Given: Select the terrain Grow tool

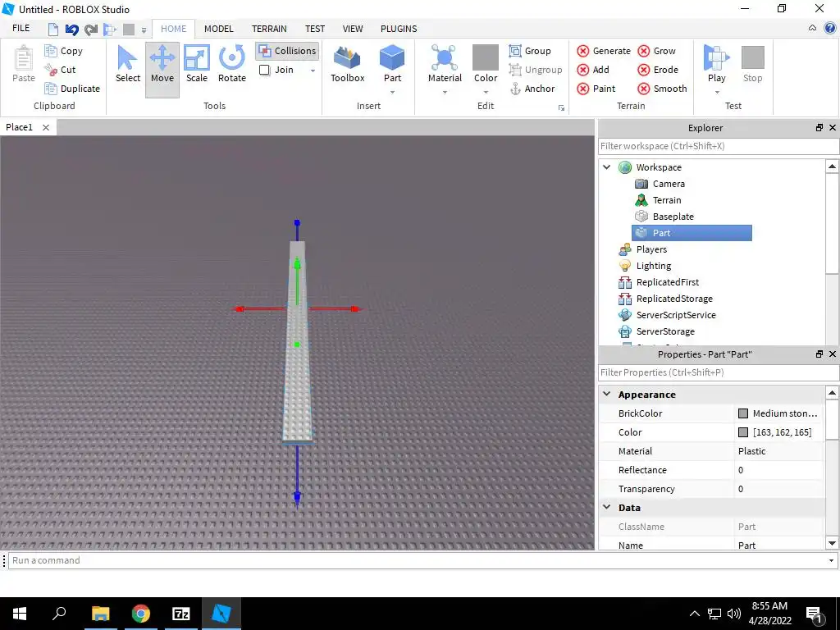Looking at the screenshot, I should (657, 51).
